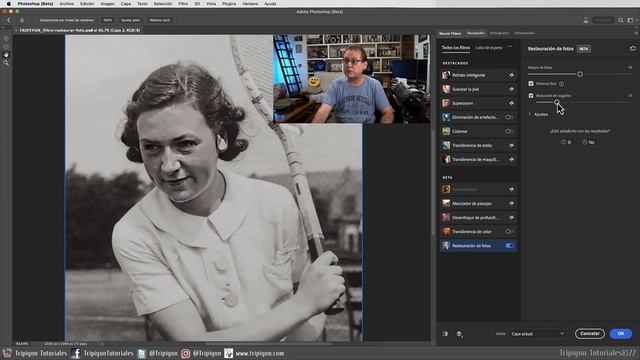Switch to the Todos los filtros tab

coord(456,48)
